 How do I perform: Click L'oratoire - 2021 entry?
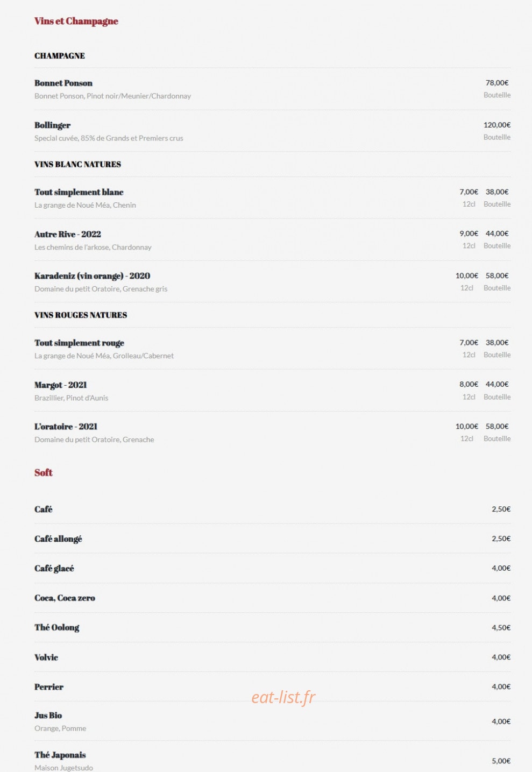[x=66, y=427]
